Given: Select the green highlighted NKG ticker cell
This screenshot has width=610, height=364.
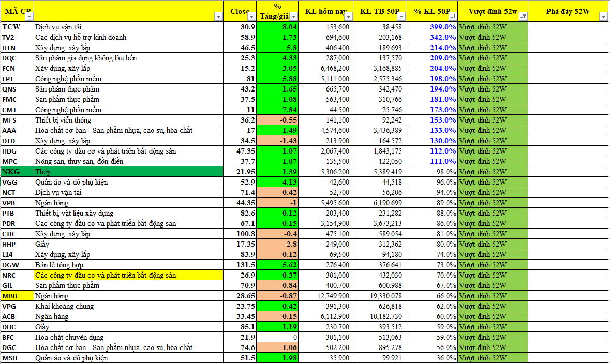Looking at the screenshot, I should click(17, 172).
